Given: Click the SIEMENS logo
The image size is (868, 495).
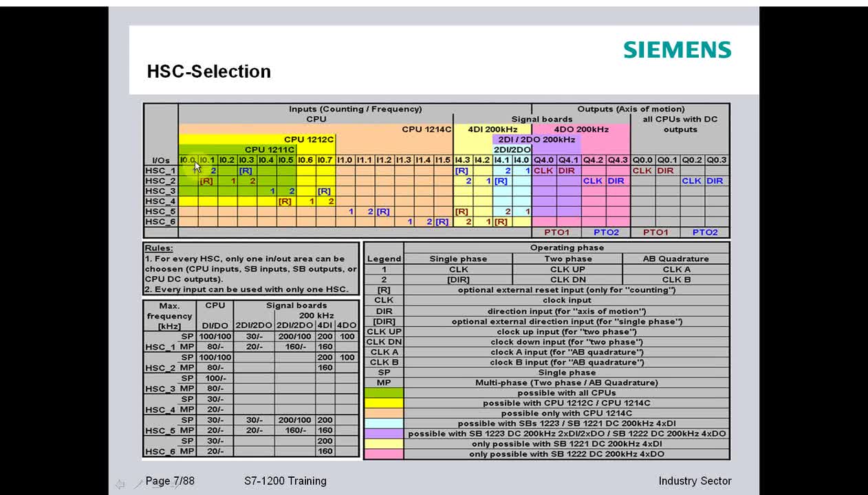Looking at the screenshot, I should tap(677, 49).
